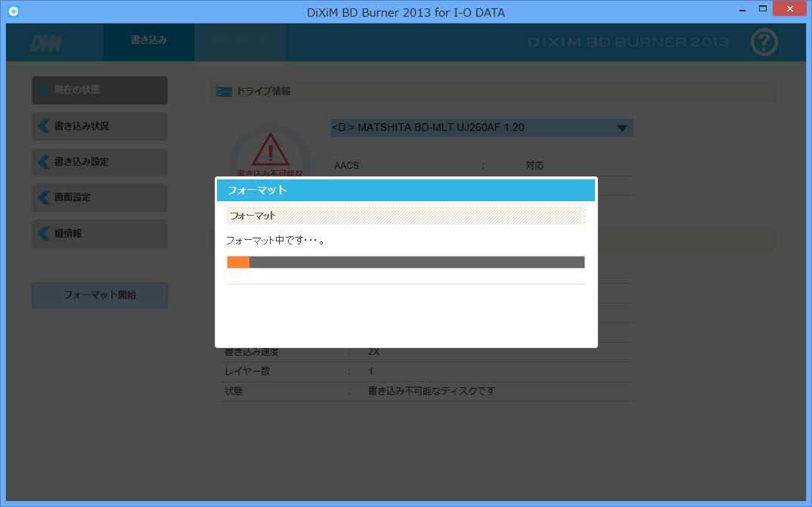The height and width of the screenshot is (507, 812).
Task: Click the フォーマット開始 button
Action: 100,295
